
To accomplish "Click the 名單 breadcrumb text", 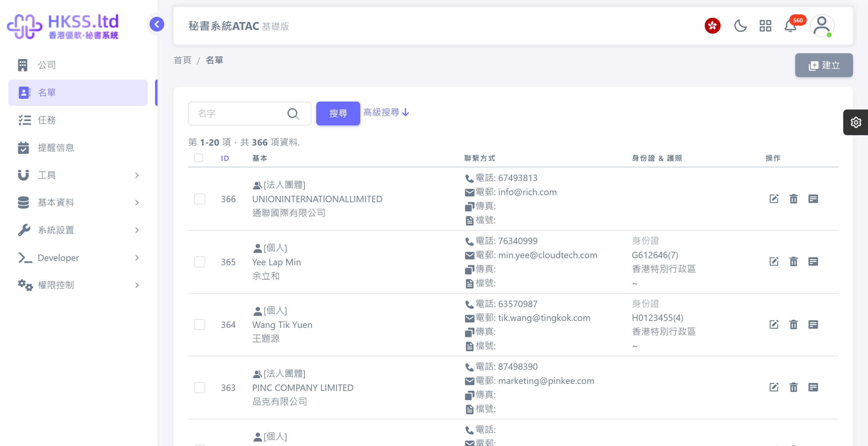I will pyautogui.click(x=214, y=60).
